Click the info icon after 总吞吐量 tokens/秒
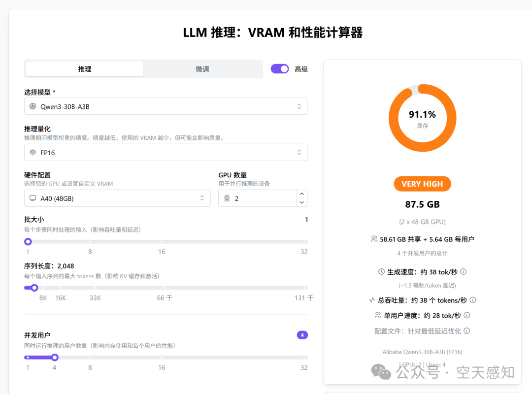 click(473, 300)
